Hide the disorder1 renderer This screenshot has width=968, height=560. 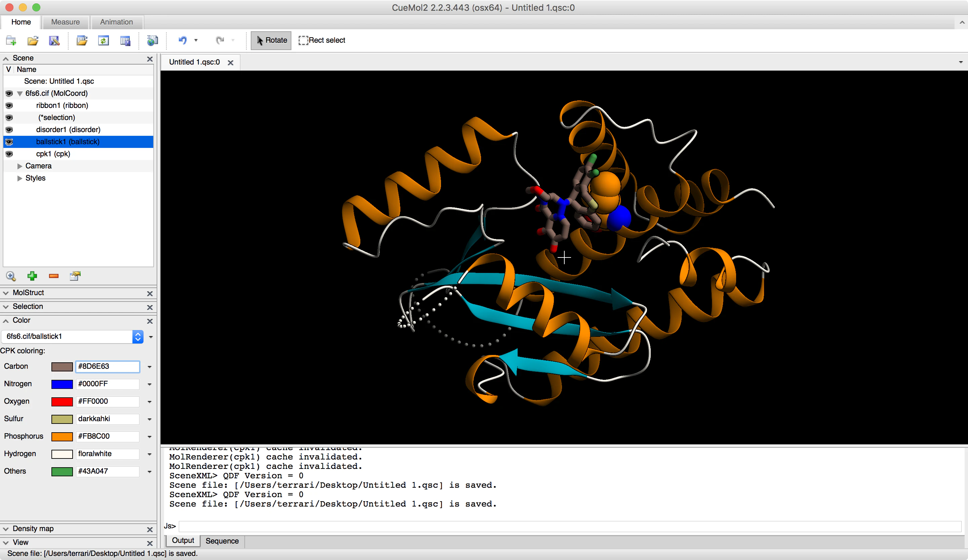point(9,129)
